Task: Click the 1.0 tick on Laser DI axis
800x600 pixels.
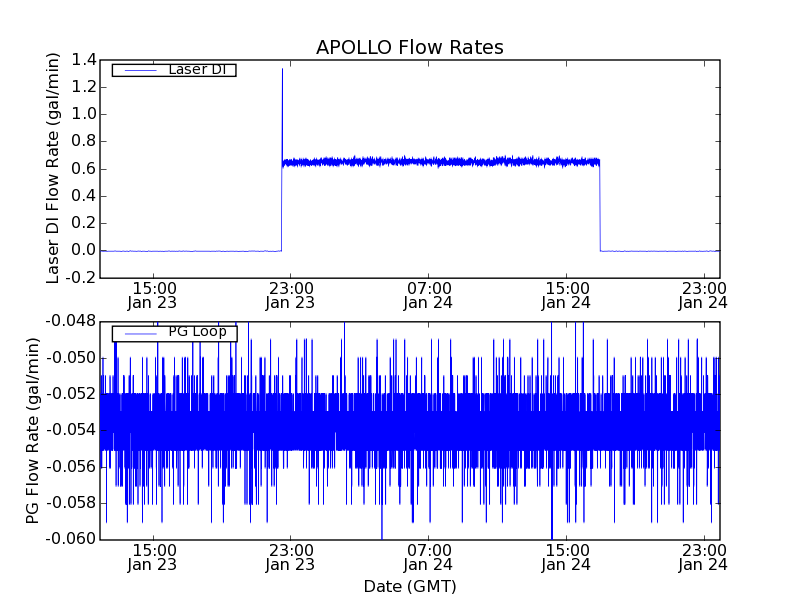Action: [84, 114]
